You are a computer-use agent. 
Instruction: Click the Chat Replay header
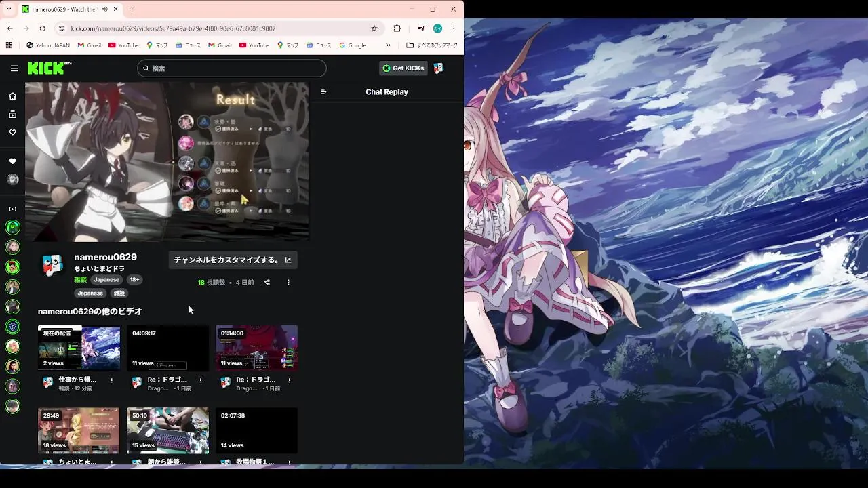tap(387, 92)
